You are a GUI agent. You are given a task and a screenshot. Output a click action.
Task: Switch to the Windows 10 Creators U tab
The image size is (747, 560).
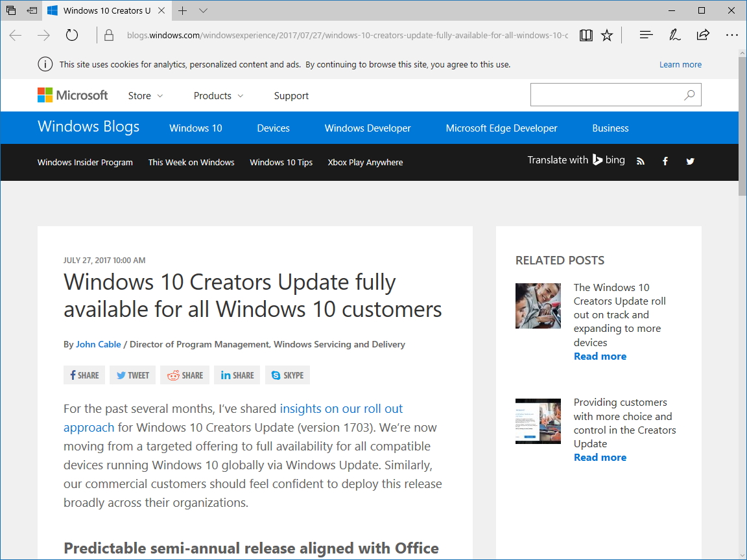106,10
